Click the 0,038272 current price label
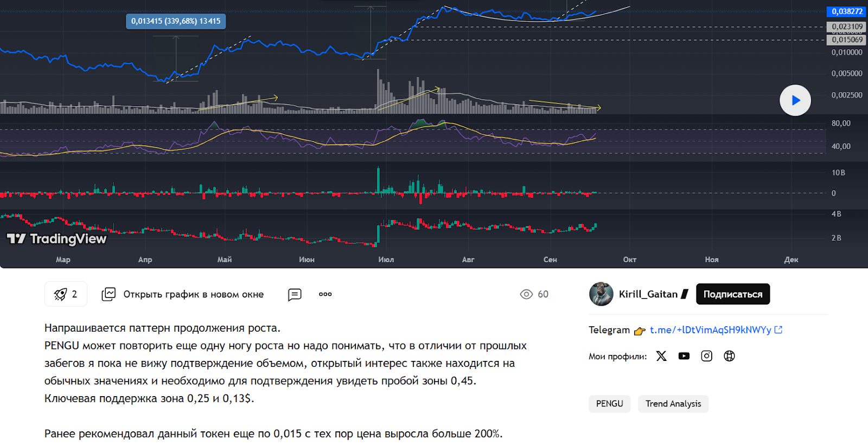 pos(846,11)
